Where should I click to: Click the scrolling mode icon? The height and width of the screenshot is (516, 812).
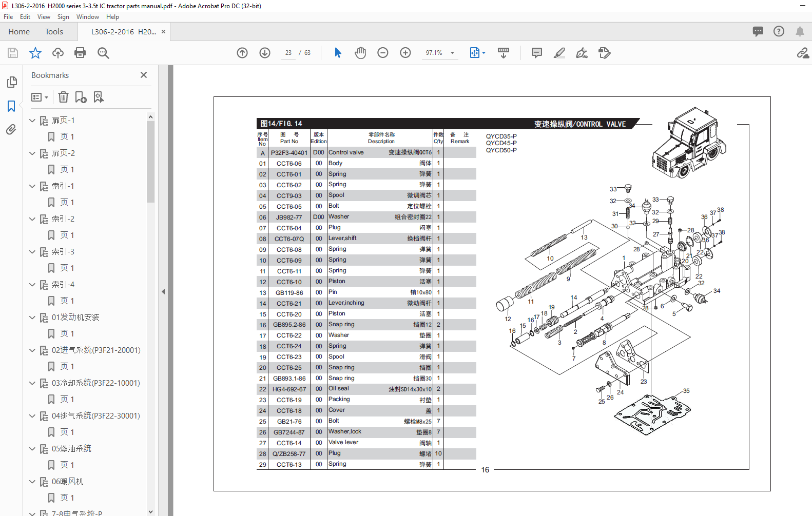pyautogui.click(x=504, y=53)
